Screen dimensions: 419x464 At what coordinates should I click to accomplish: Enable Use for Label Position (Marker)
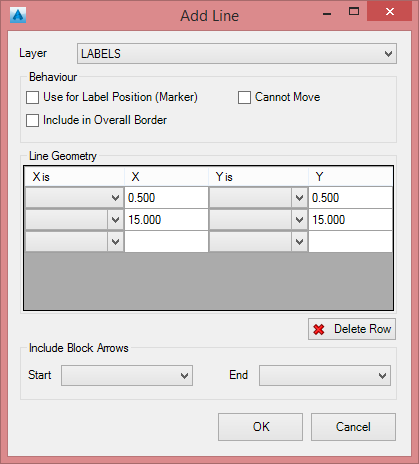click(x=32, y=98)
